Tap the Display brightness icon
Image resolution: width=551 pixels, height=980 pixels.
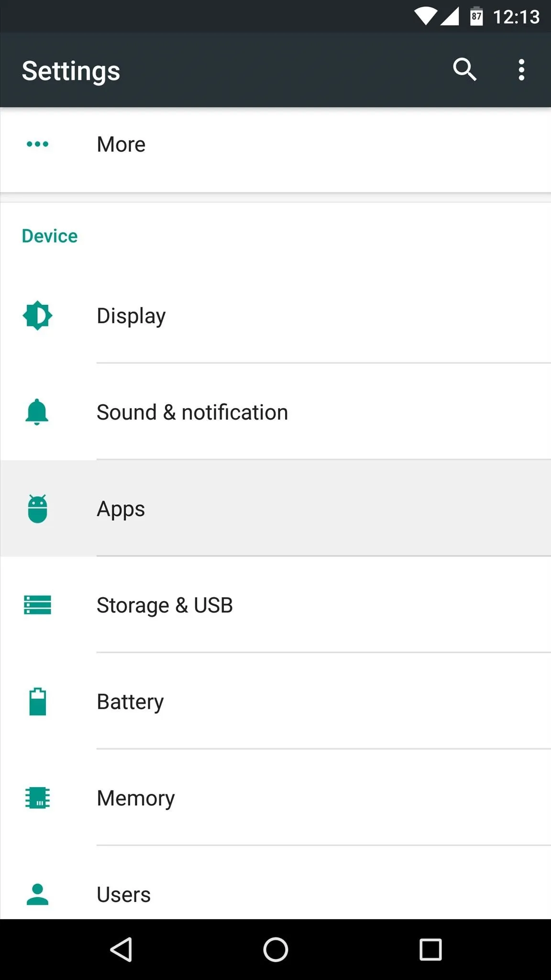click(x=37, y=315)
